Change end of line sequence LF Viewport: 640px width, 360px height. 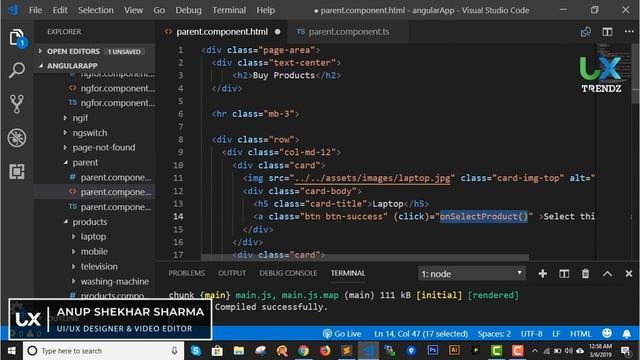point(556,334)
